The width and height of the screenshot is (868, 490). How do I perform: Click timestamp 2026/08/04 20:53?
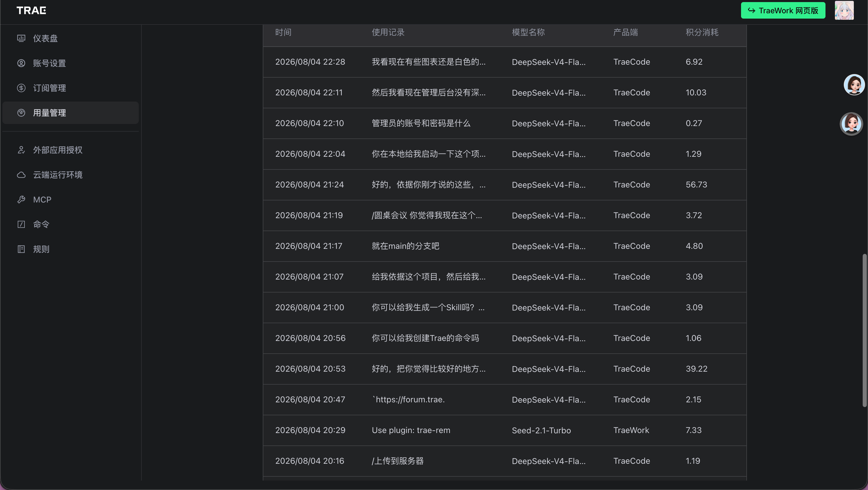(310, 369)
